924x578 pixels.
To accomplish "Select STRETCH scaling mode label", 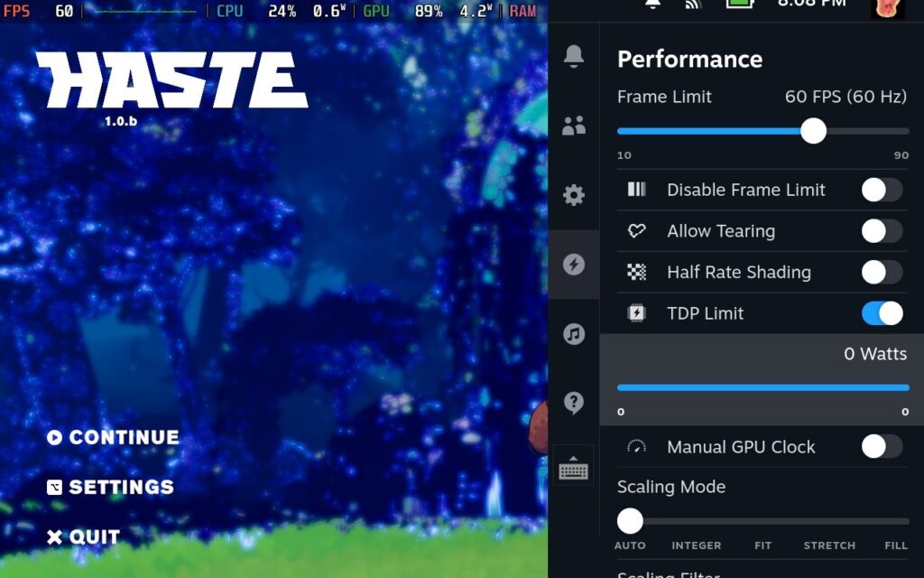I will click(829, 545).
